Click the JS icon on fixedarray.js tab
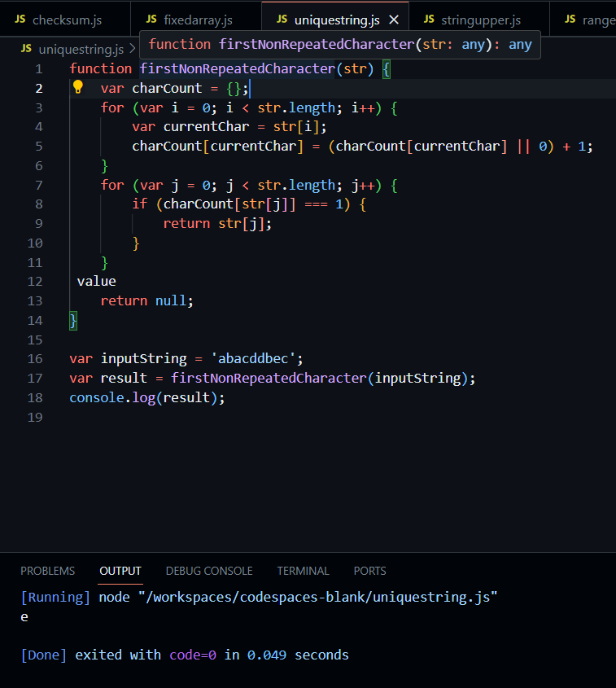 pos(151,20)
